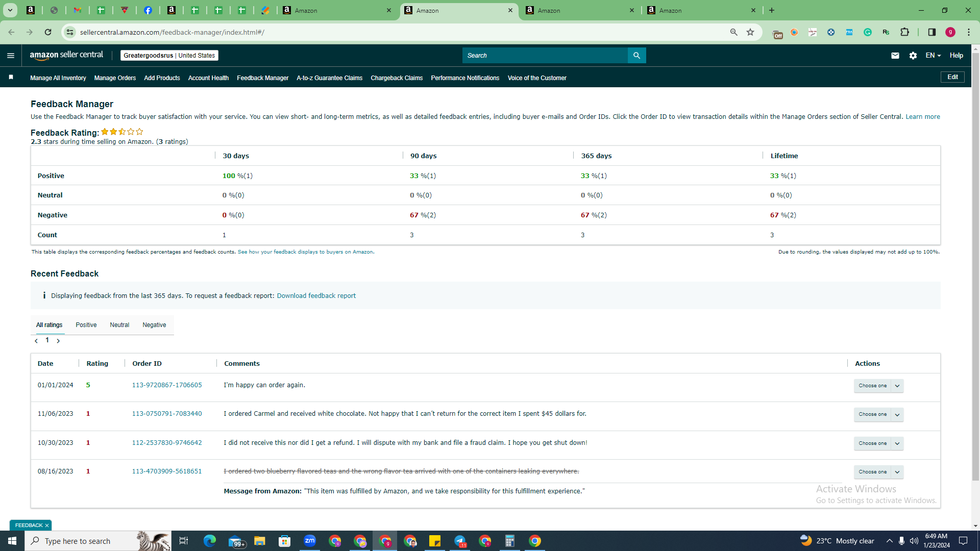Close the FEEDBACK tag with its X
The height and width of the screenshot is (551, 980).
[47, 525]
